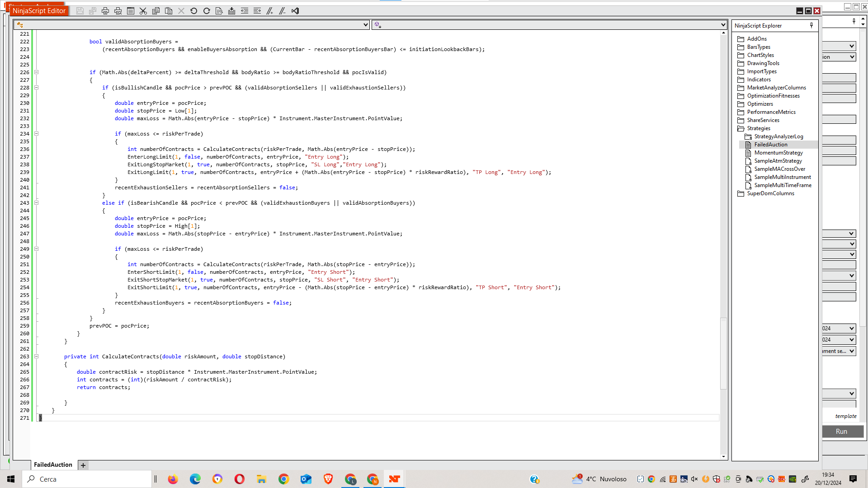Click the Compile script icon
The height and width of the screenshot is (488, 868).
[x=232, y=11]
